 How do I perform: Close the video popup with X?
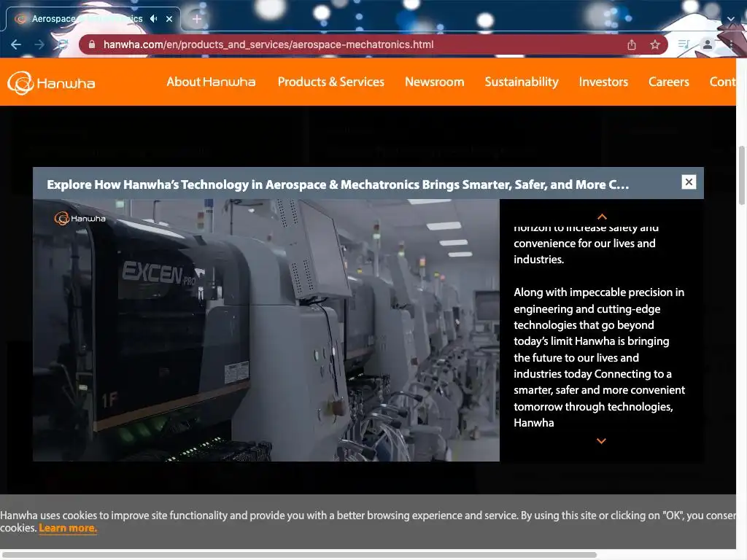[x=689, y=182]
